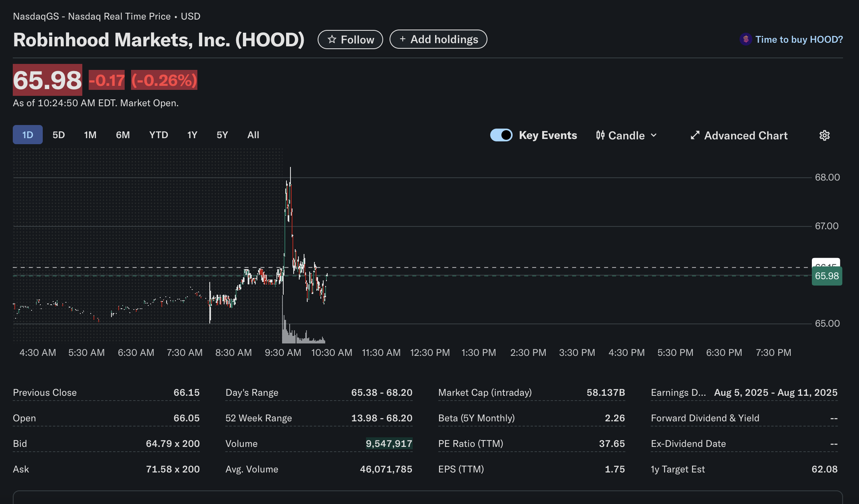This screenshot has width=859, height=504.
Task: Click the candlestick chart type icon
Action: point(600,135)
